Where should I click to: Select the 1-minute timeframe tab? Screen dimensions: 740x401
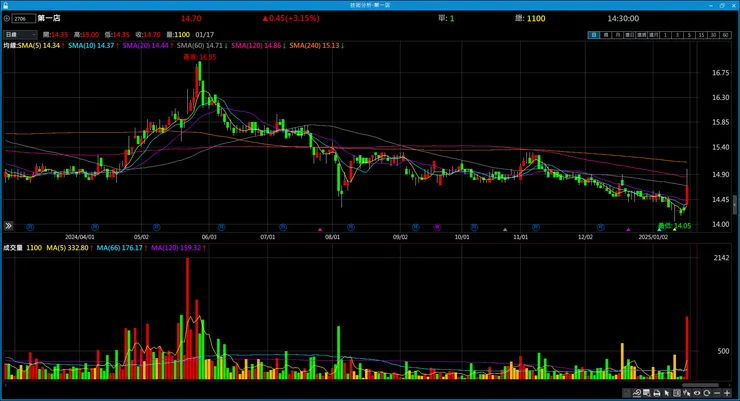665,35
